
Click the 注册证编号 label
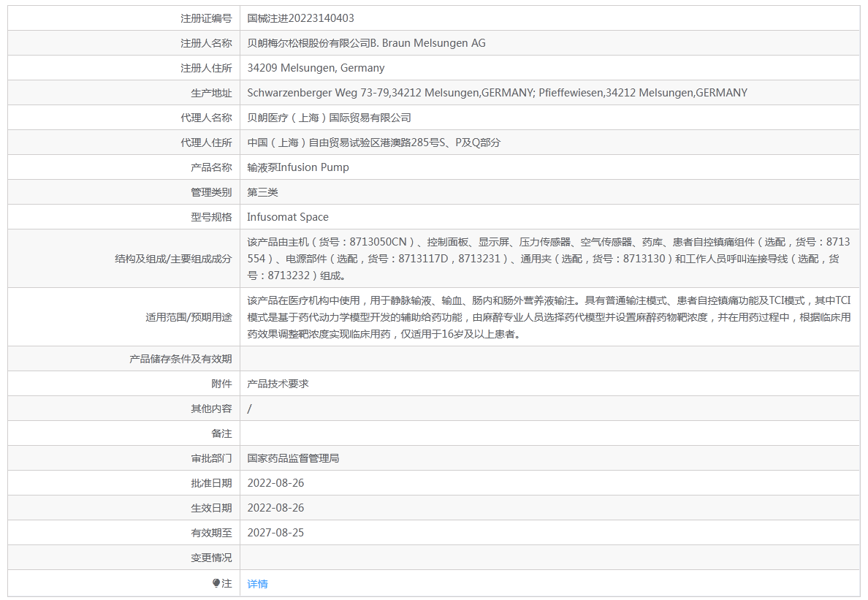[206, 18]
